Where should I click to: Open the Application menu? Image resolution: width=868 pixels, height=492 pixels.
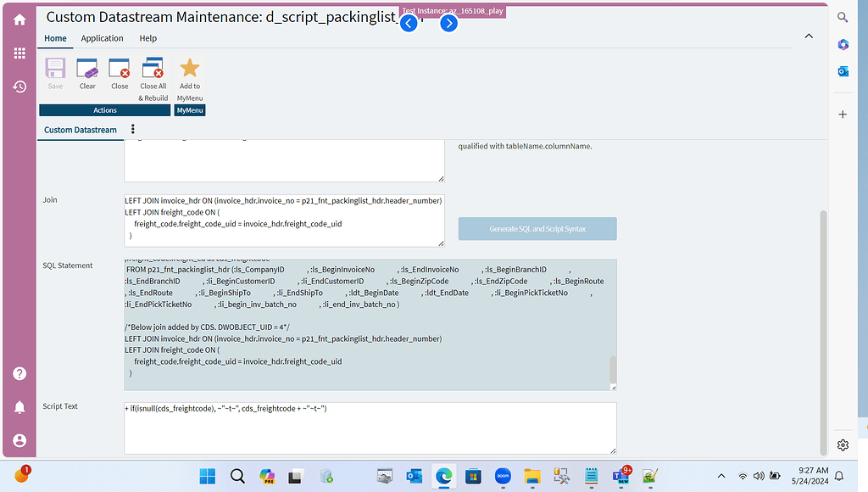tap(102, 38)
